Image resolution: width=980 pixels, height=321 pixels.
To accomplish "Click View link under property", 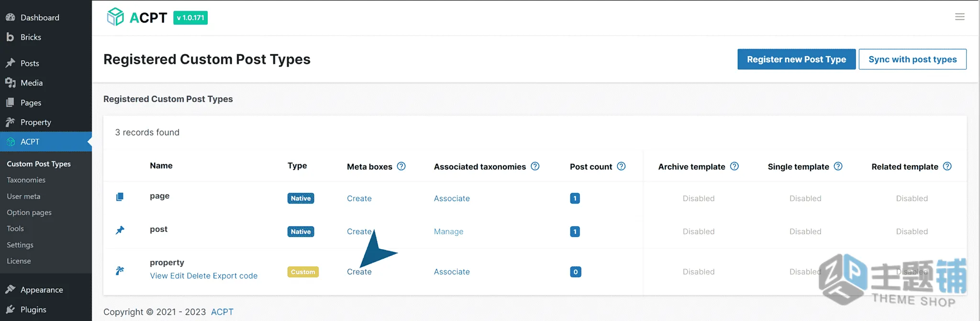I will pos(159,276).
